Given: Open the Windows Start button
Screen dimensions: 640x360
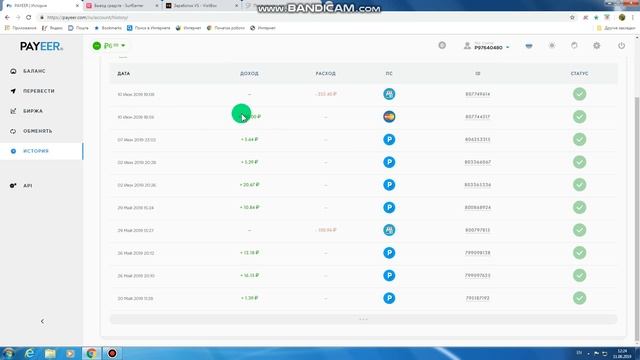Looking at the screenshot, I should click(9, 353).
